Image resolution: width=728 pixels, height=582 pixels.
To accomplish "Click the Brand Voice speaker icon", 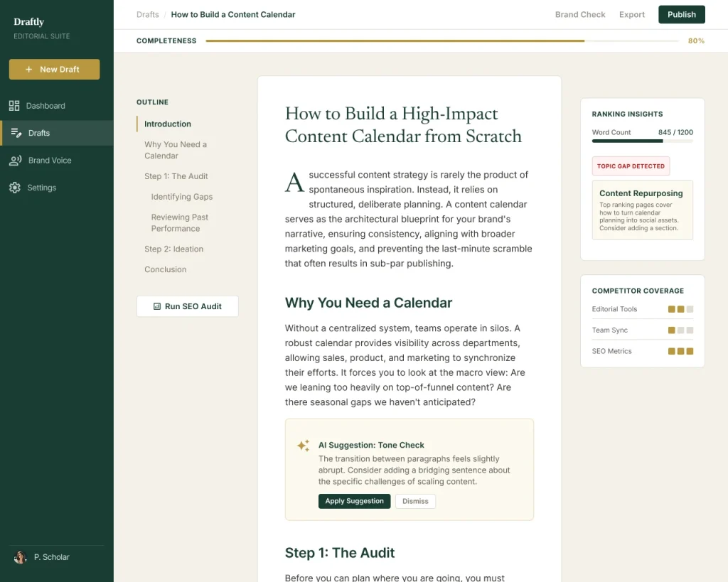I will (16, 160).
